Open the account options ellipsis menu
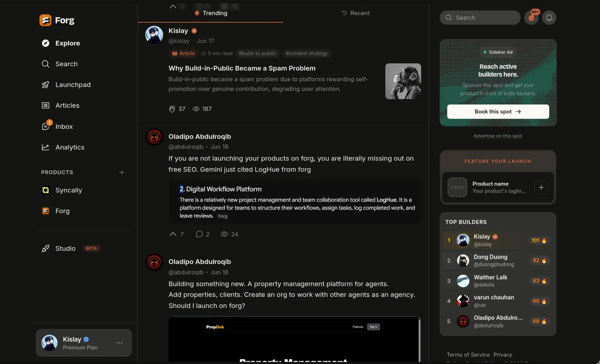The width and height of the screenshot is (600, 364). pyautogui.click(x=119, y=343)
